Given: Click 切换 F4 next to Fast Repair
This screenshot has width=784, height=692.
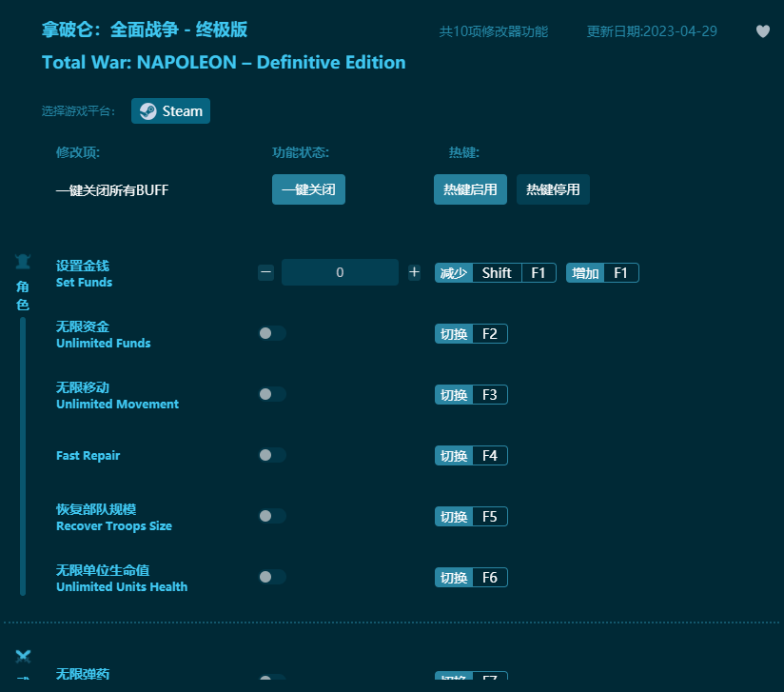Looking at the screenshot, I should click(470, 455).
